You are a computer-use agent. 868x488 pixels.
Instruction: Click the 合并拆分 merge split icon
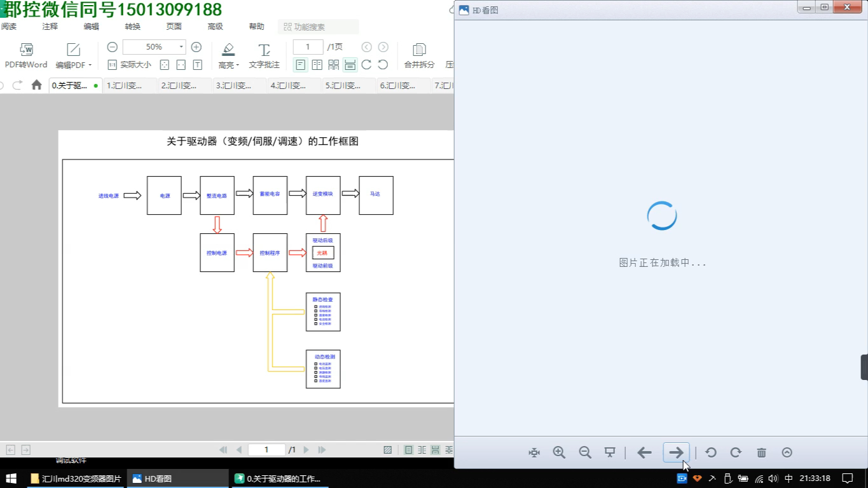(x=419, y=56)
